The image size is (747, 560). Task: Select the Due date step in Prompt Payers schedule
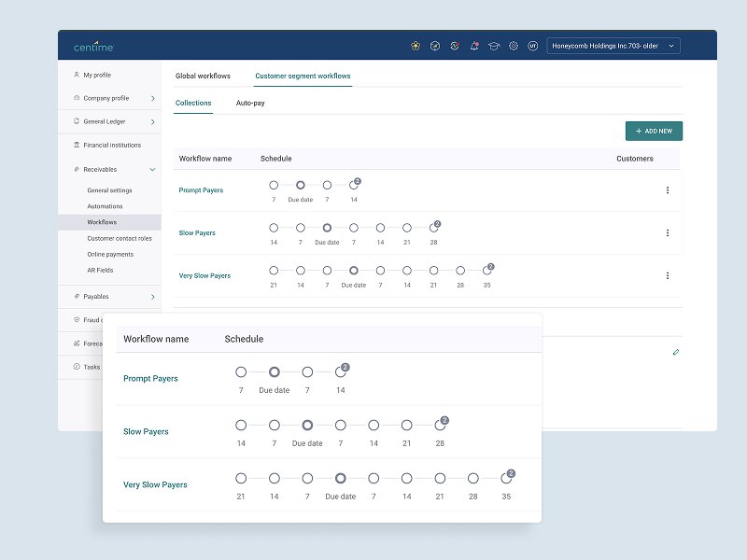[x=299, y=184]
